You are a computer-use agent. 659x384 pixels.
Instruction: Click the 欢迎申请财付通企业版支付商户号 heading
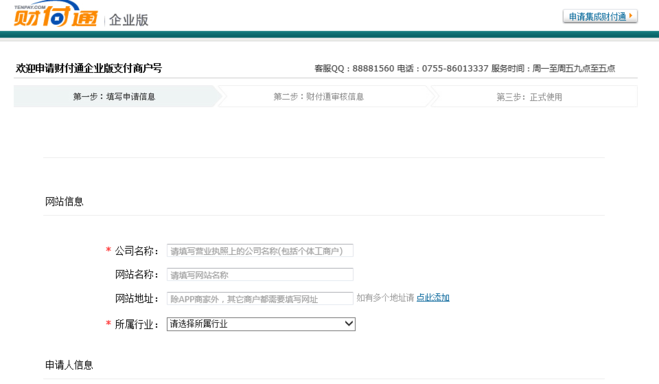pyautogui.click(x=89, y=68)
